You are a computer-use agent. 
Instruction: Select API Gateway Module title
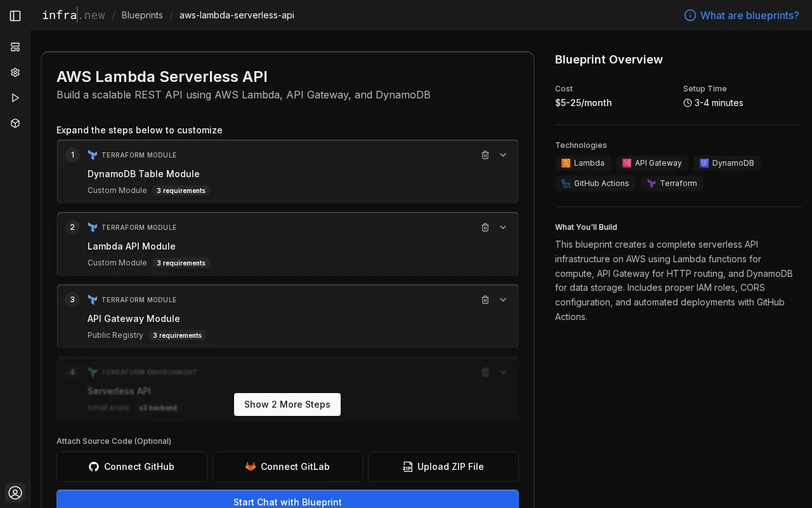click(134, 319)
